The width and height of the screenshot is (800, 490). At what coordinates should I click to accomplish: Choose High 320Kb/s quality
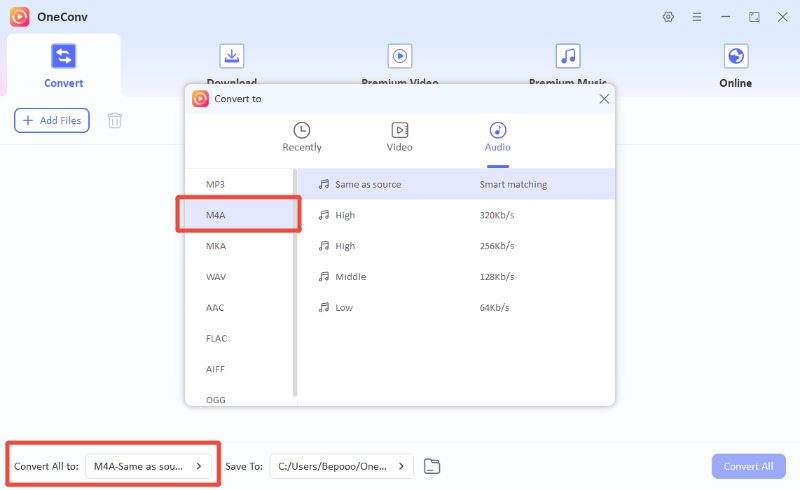click(456, 215)
